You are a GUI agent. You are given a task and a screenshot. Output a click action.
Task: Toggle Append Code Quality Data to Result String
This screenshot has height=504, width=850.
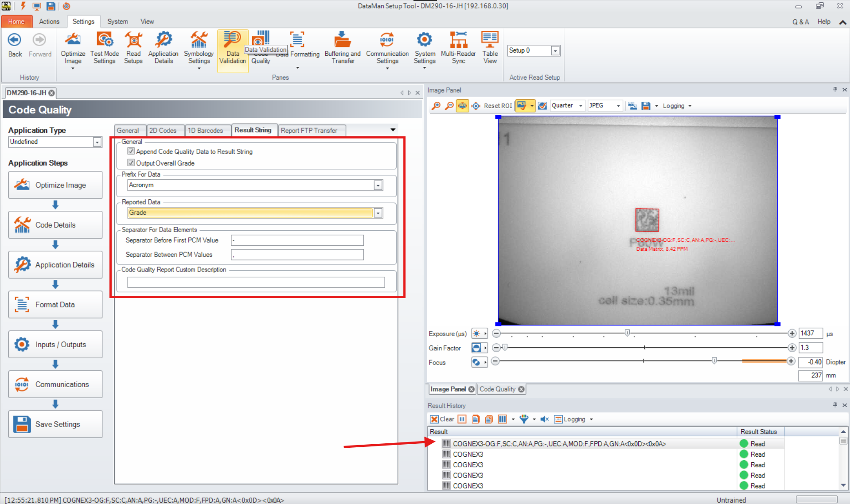pyautogui.click(x=131, y=151)
